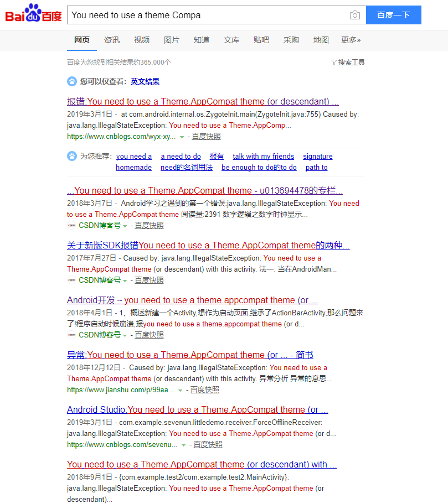Expand arrow beside CSDN博客号 under 关于新版SDK result
Image resolution: width=448 pixels, height=504 pixels.
[x=125, y=281]
